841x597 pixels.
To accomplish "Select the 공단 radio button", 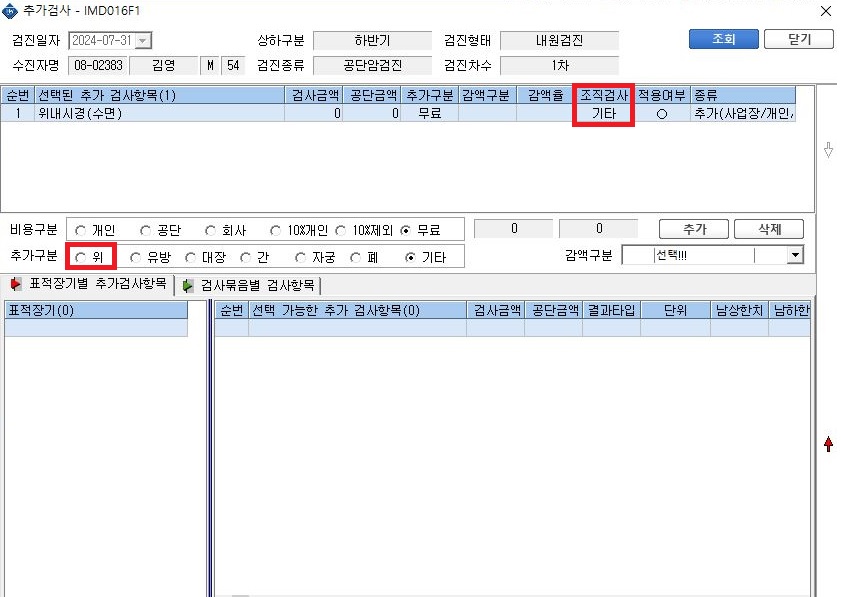I will click(x=145, y=231).
